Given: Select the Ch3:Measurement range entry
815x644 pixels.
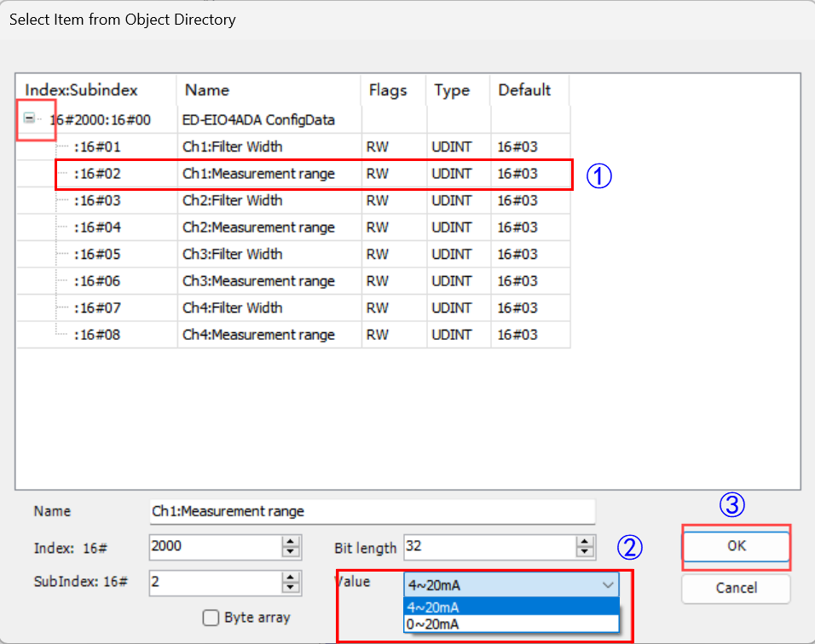Looking at the screenshot, I should 258,281.
